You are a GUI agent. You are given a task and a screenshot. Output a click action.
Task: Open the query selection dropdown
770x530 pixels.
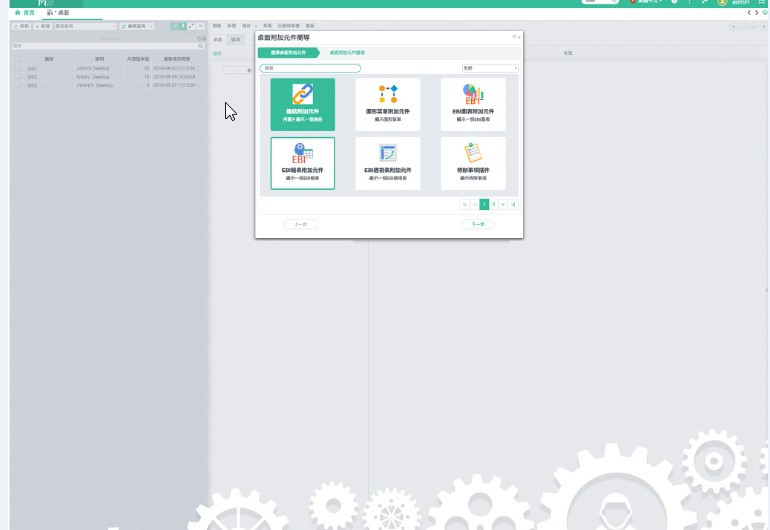pos(85,26)
